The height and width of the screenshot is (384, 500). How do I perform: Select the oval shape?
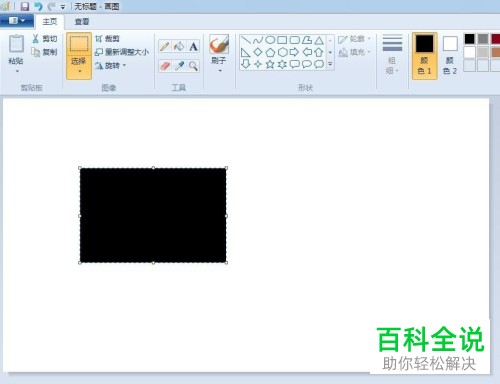tap(270, 40)
